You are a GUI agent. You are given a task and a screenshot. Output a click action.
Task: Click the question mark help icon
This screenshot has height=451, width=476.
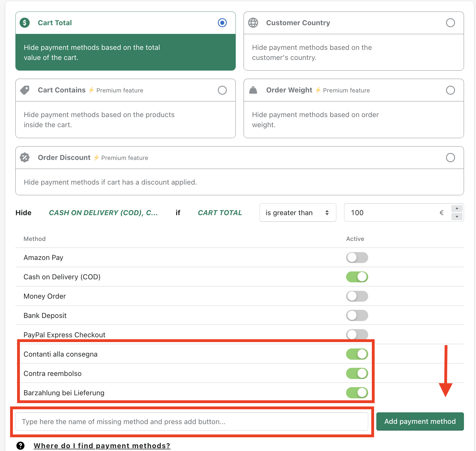click(x=20, y=445)
